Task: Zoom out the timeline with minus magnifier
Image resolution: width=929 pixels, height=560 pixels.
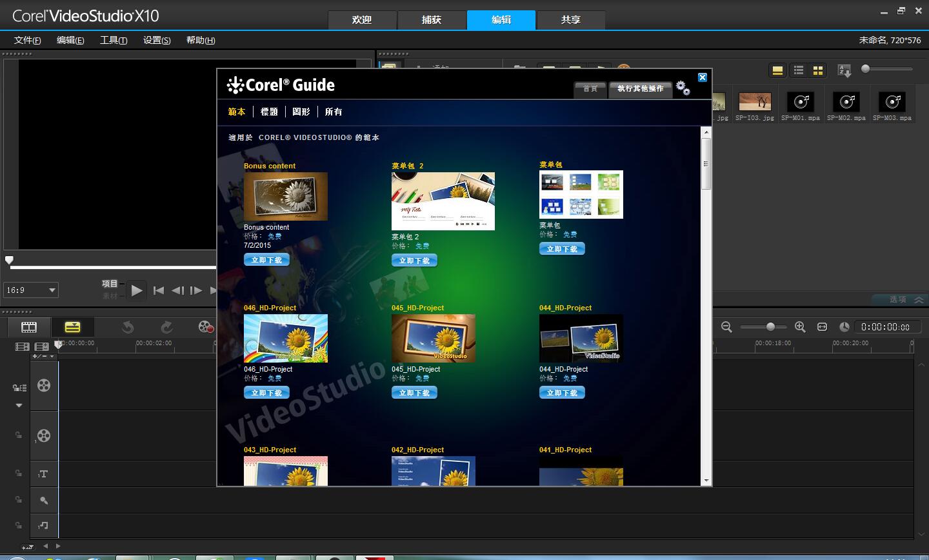Action: (x=726, y=327)
